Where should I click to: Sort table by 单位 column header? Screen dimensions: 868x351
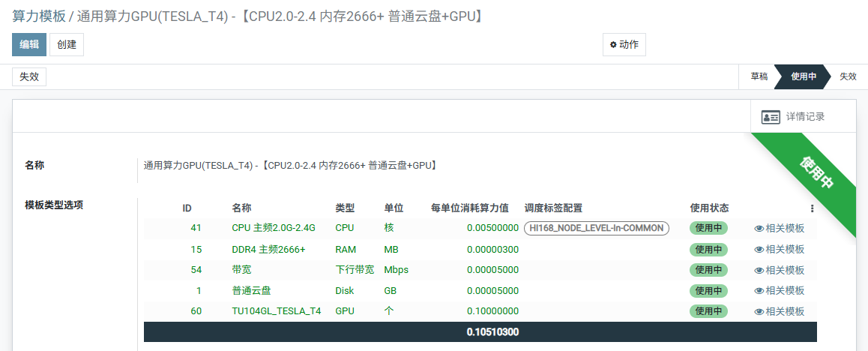tap(394, 208)
